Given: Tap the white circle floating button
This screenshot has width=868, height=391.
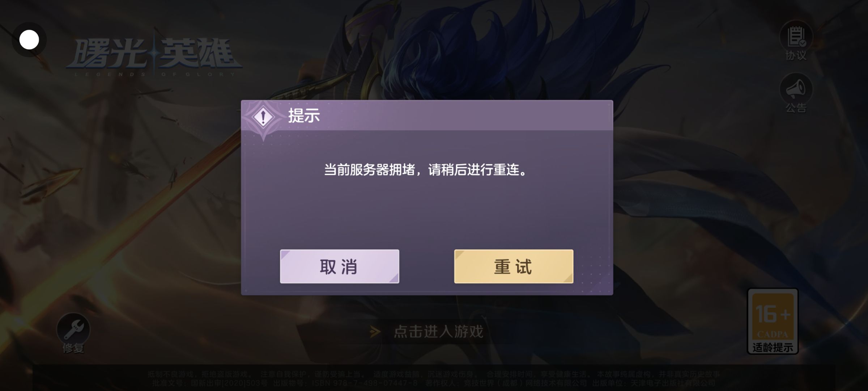Looking at the screenshot, I should pyautogui.click(x=29, y=40).
